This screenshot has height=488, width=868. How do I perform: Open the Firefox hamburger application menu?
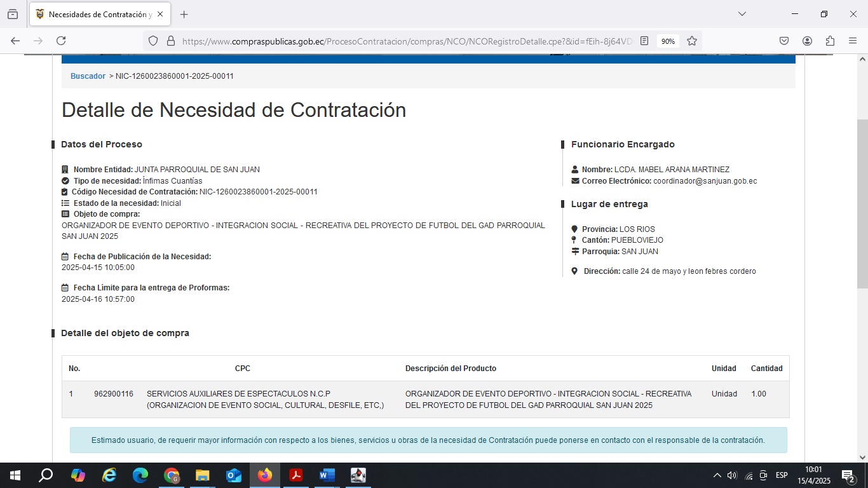(x=853, y=41)
